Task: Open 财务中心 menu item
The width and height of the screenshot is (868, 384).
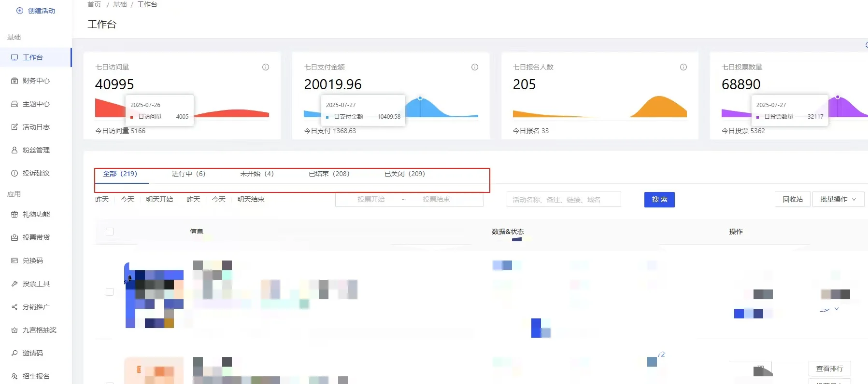Action: [36, 81]
